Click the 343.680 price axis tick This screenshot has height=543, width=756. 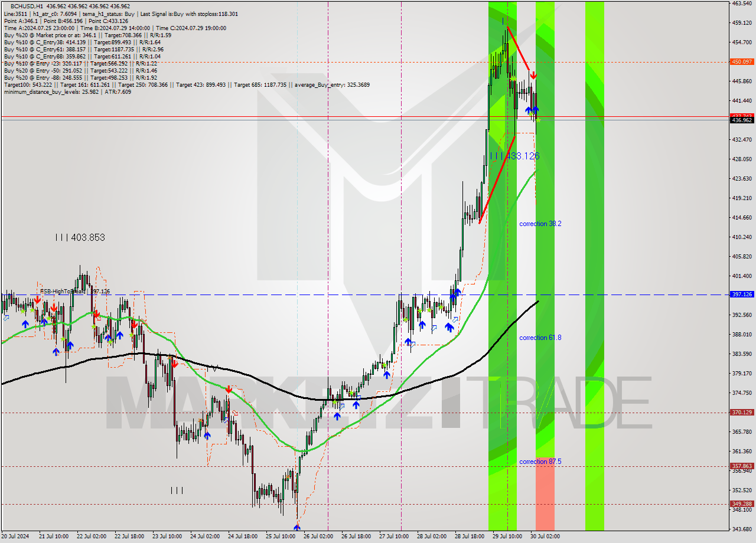[741, 529]
